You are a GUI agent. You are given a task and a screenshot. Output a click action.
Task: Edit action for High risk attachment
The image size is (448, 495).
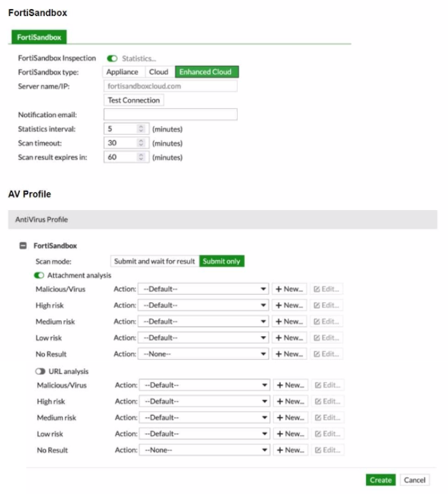pos(326,305)
